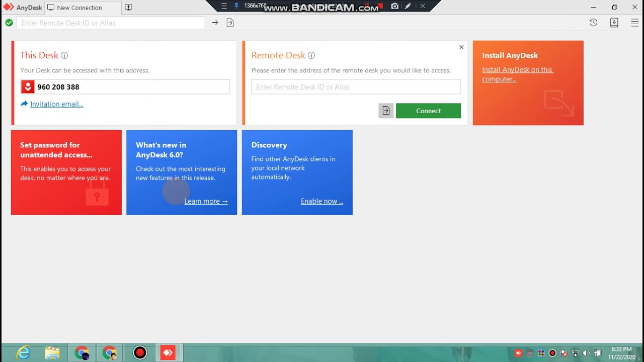
Task: Take screenshot with Bandicam camera icon
Action: (395, 6)
